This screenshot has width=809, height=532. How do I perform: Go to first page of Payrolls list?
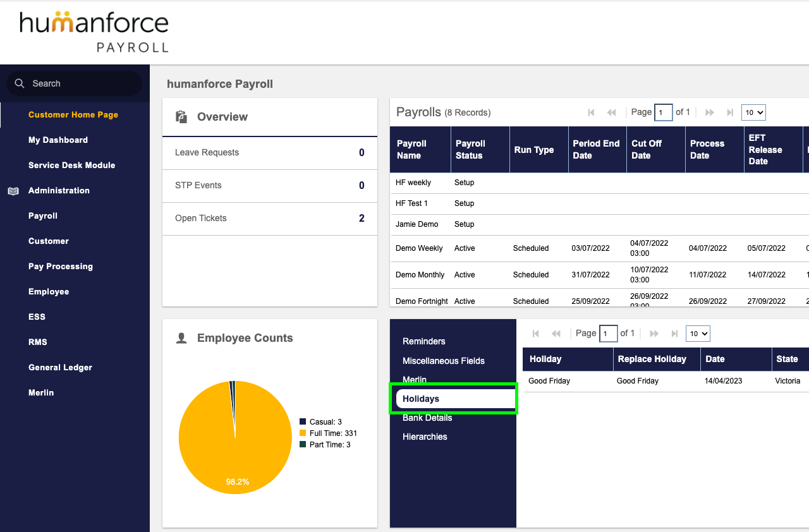click(x=591, y=112)
